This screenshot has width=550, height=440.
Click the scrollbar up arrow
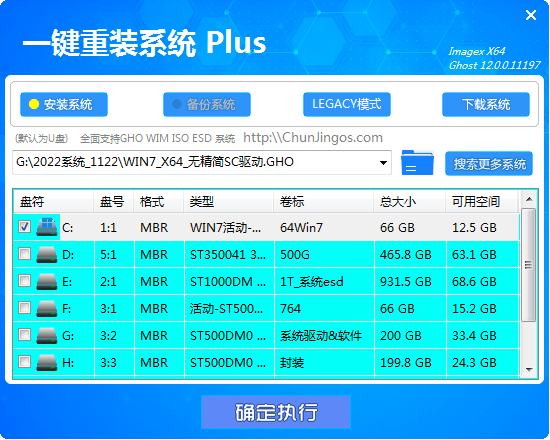pyautogui.click(x=529, y=199)
